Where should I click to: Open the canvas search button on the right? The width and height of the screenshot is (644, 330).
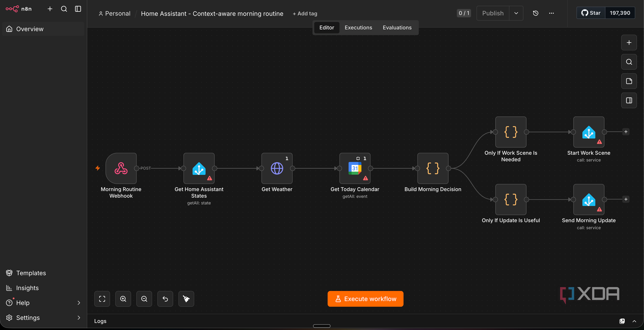pyautogui.click(x=629, y=62)
